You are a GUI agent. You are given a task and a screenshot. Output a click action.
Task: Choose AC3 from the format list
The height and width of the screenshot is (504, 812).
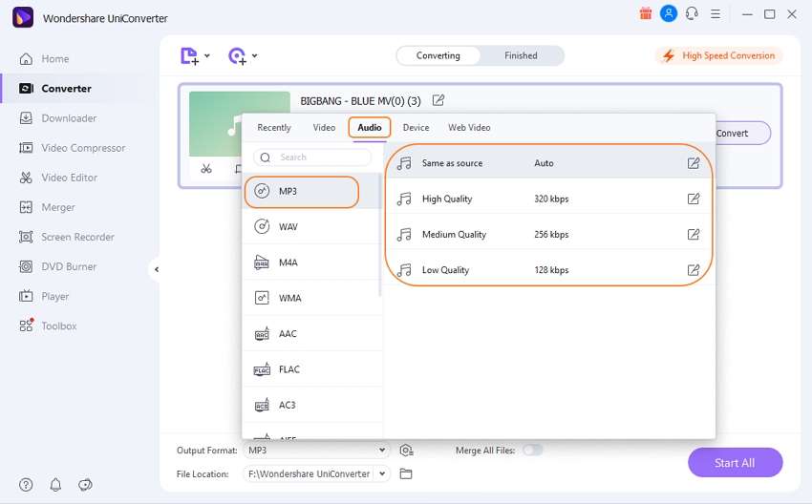point(310,405)
